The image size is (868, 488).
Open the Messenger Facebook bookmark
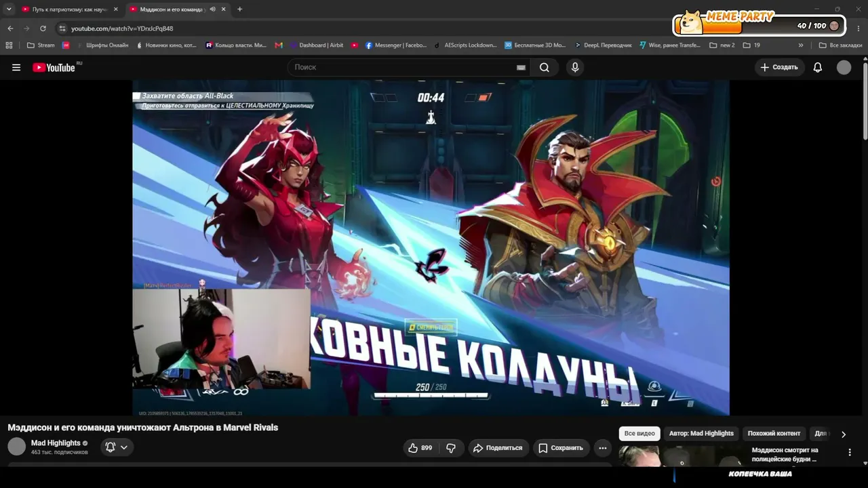tap(396, 45)
